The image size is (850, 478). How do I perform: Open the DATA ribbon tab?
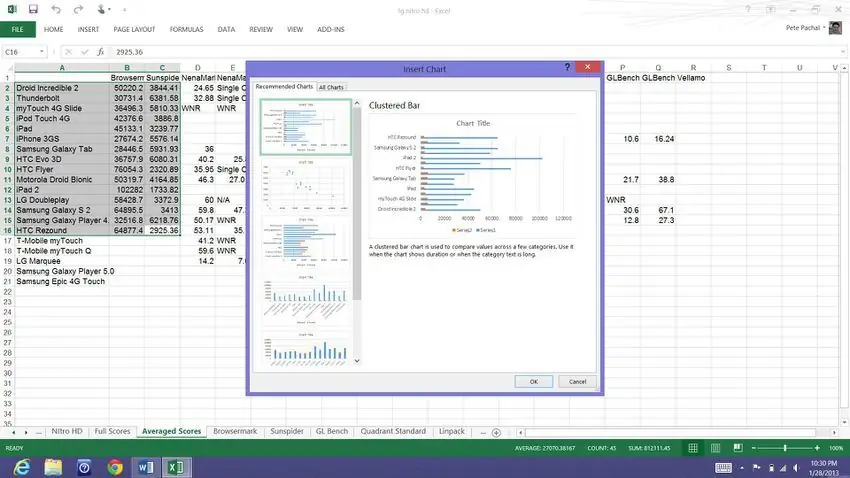[x=226, y=29]
